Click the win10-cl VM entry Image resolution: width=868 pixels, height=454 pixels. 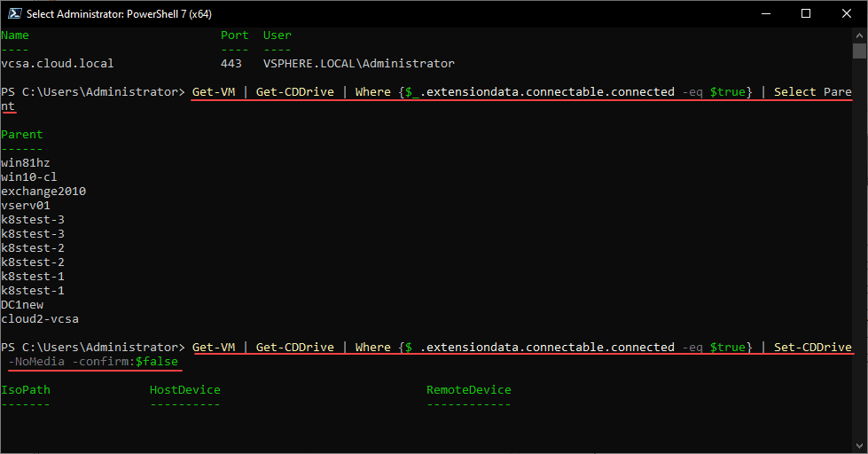(x=29, y=177)
